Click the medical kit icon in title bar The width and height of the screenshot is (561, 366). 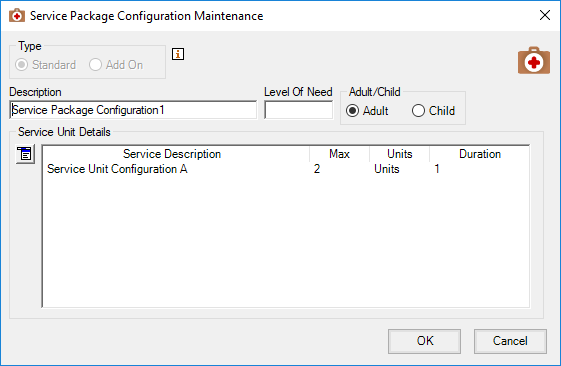click(x=17, y=16)
